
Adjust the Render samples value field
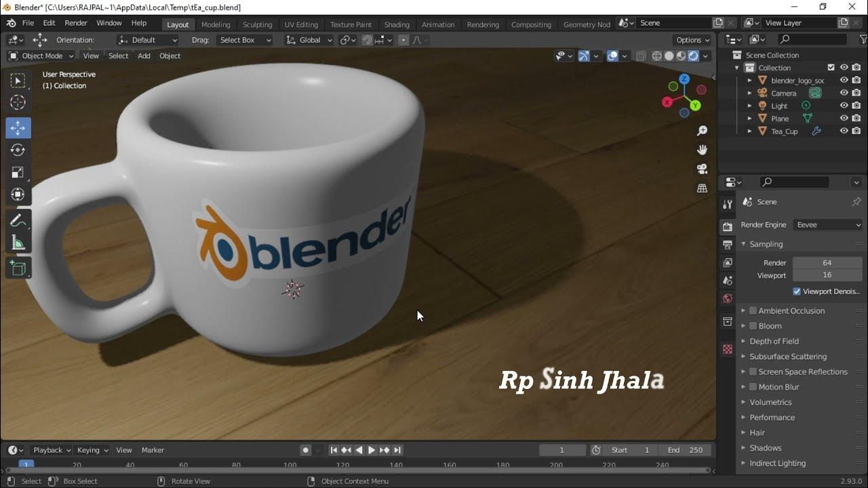827,262
